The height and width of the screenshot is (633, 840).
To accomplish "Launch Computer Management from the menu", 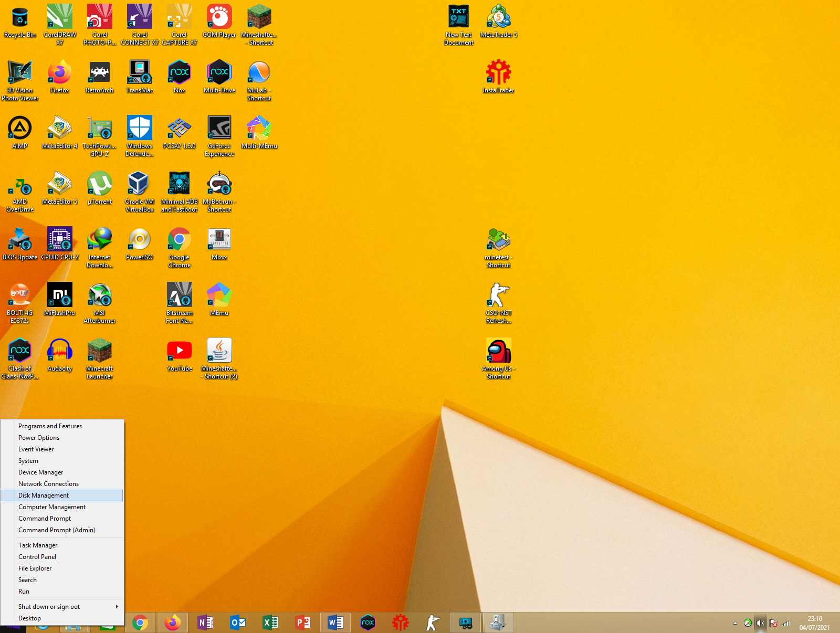I will pyautogui.click(x=62, y=507).
